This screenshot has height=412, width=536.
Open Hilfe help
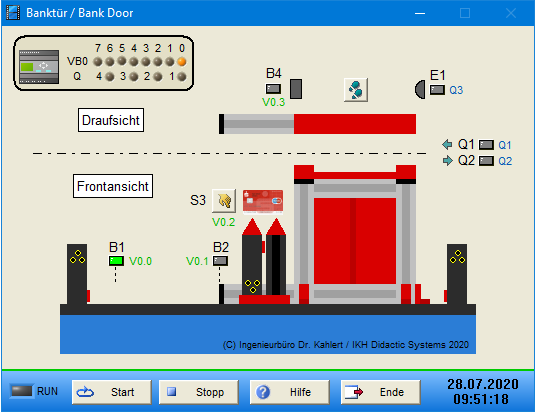tap(290, 392)
